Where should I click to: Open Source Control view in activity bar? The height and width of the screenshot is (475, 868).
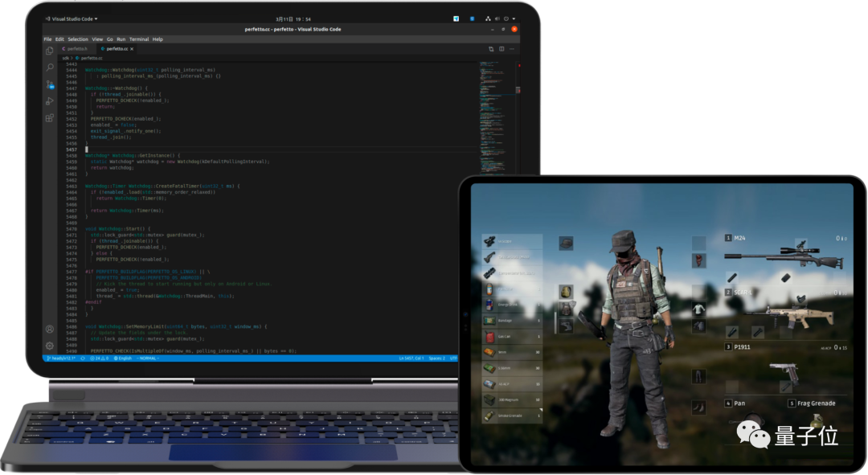tap(50, 84)
